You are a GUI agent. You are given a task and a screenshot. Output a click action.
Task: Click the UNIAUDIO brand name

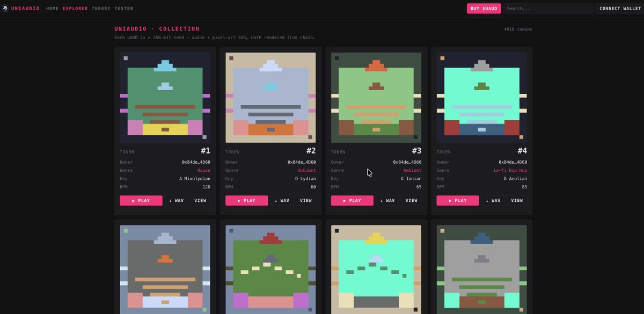(x=25, y=9)
